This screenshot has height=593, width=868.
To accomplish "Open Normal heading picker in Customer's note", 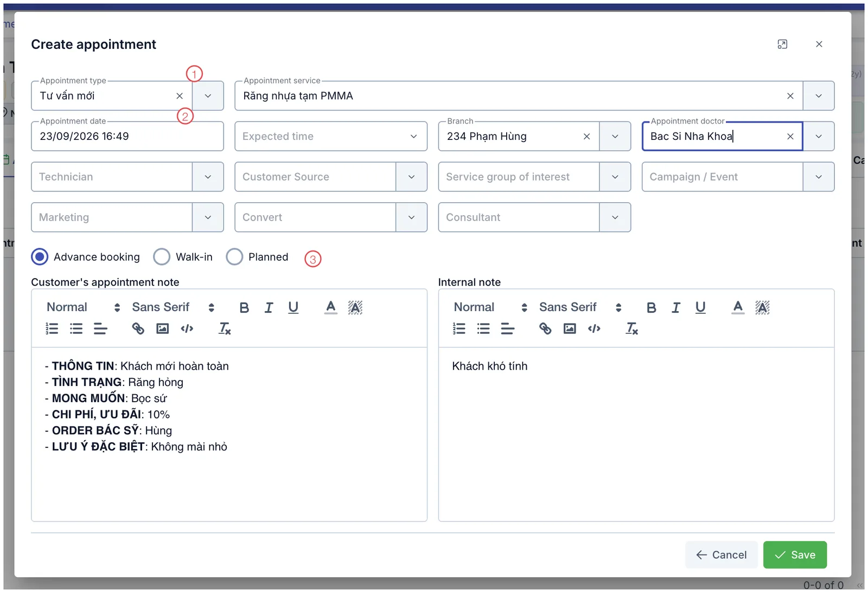I will click(x=83, y=307).
